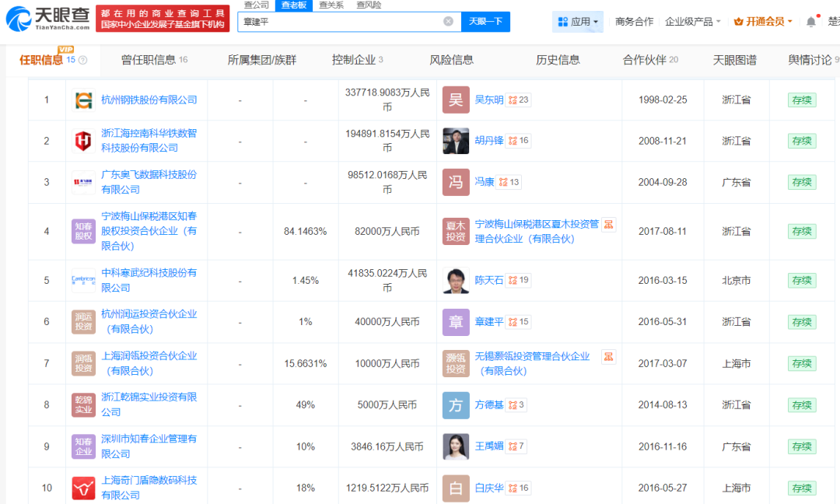Click the 方 avatar for 方德基
Viewport: 840px width, 504px height.
(x=456, y=405)
